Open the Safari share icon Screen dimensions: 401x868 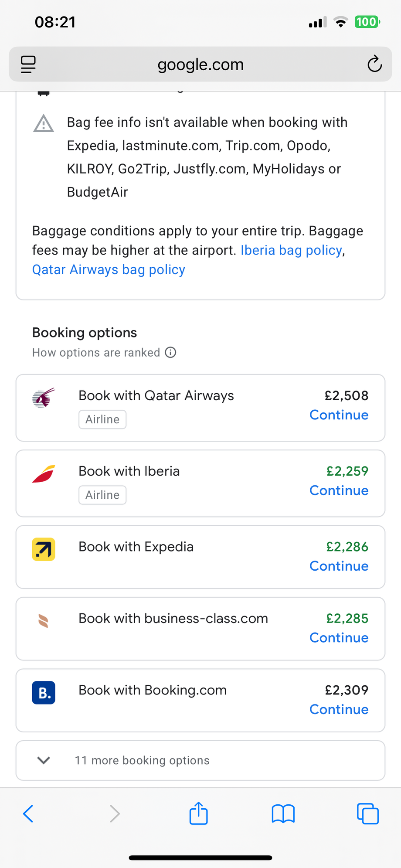(199, 813)
